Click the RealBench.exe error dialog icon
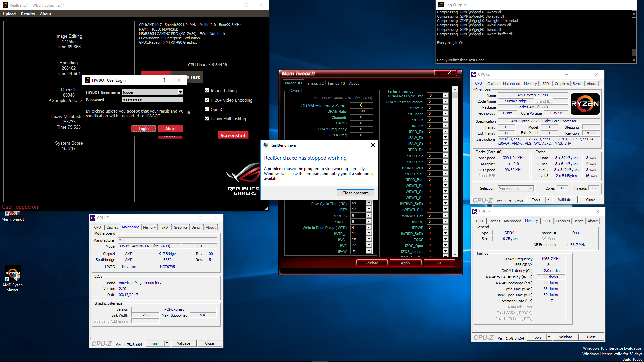 point(266,145)
